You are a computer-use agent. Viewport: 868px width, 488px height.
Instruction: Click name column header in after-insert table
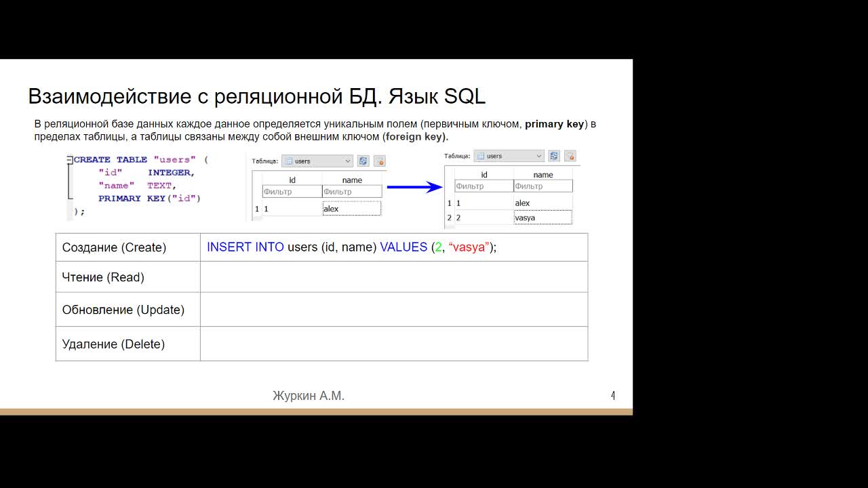(543, 175)
